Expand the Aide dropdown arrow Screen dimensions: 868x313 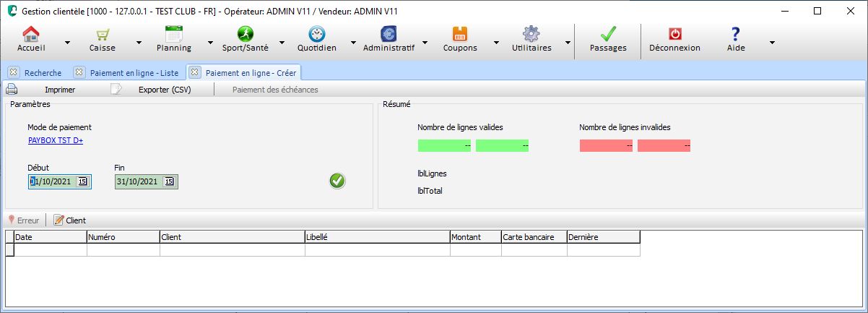(772, 43)
